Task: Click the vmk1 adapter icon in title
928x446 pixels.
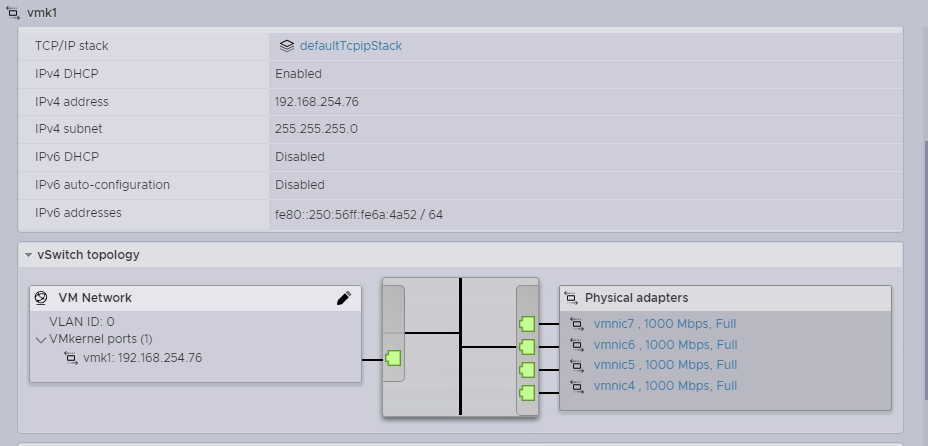Action: click(12, 12)
